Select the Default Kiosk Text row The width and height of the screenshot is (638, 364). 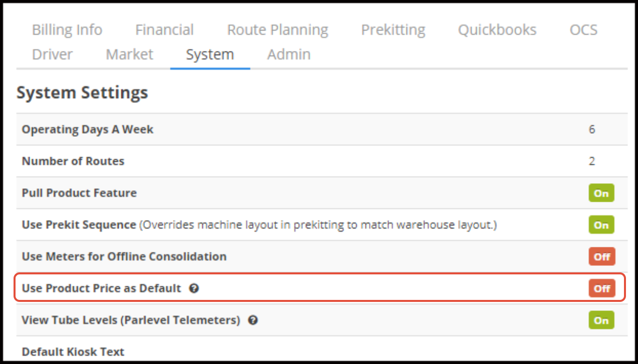pyautogui.click(x=73, y=351)
